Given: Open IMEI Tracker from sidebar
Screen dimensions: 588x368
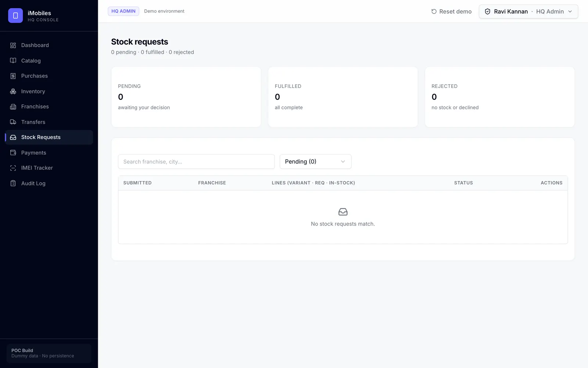Looking at the screenshot, I should tap(49, 168).
